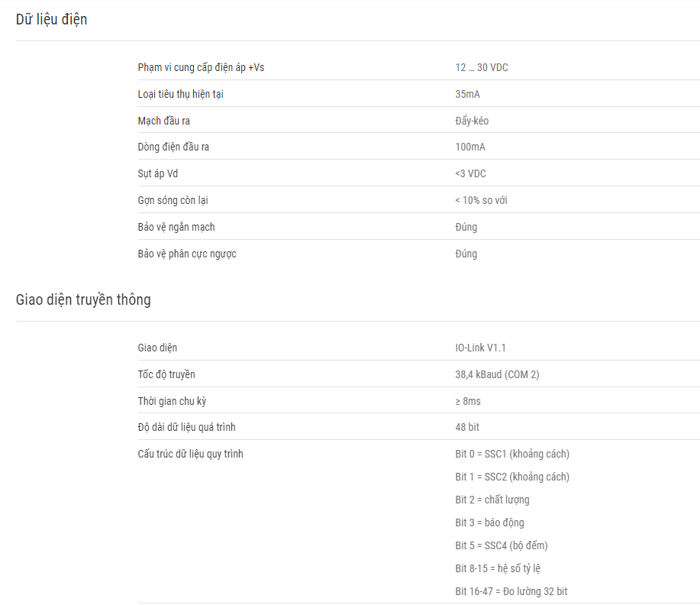Click the '48 bit' process data length

tap(467, 427)
